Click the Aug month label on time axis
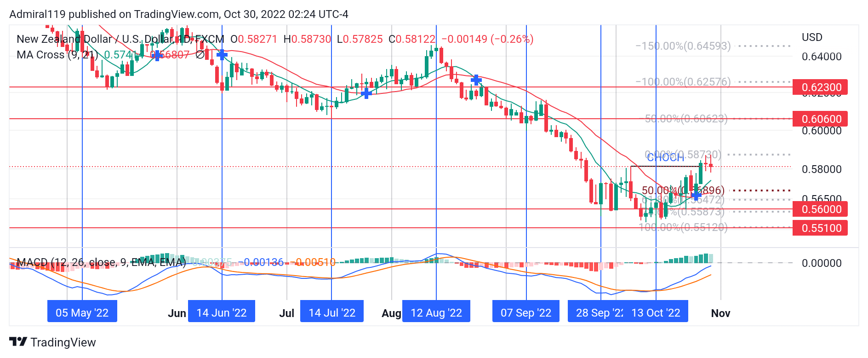Screen dimensions: 868x358 point(391,313)
